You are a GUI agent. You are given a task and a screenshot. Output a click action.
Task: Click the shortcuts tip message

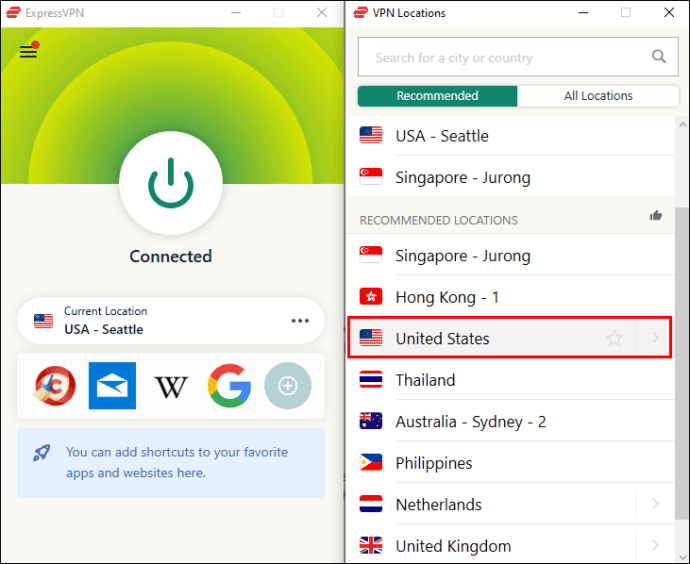176,462
